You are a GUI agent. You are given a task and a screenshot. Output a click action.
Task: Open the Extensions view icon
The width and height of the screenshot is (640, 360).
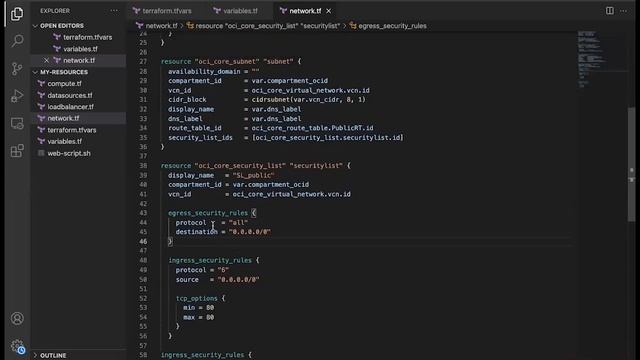tap(17, 151)
